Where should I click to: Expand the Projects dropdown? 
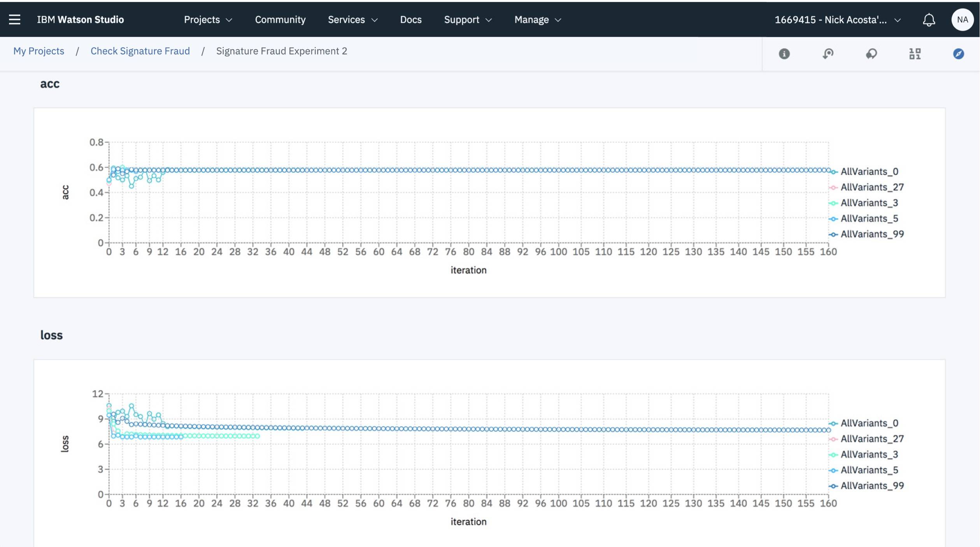(x=208, y=19)
